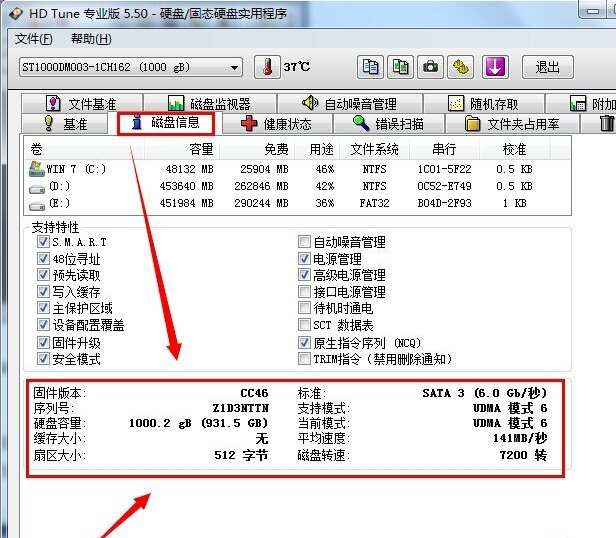The image size is (616, 538).
Task: Click the 文件系统 column header
Action: (x=374, y=149)
